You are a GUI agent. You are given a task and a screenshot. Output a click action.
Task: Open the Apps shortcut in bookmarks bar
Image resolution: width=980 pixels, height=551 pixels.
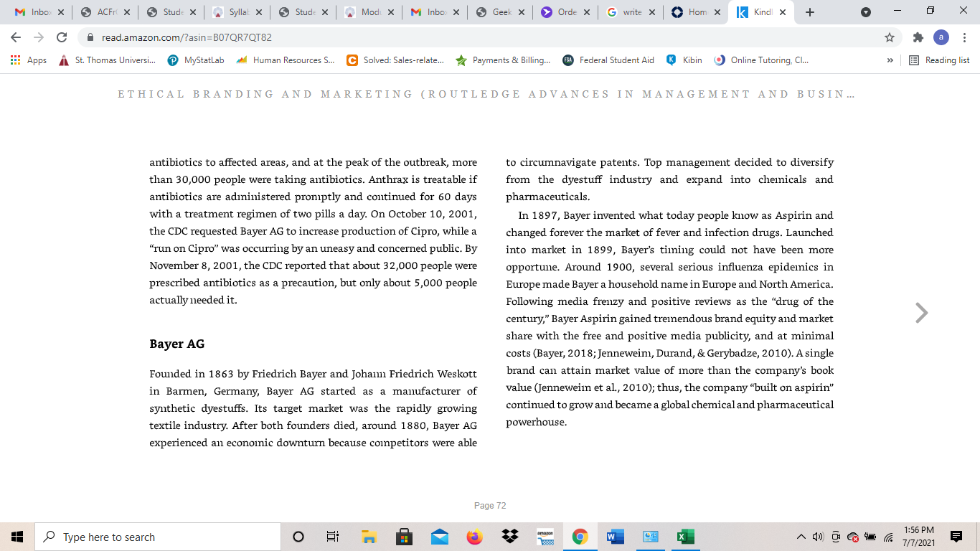[29, 60]
